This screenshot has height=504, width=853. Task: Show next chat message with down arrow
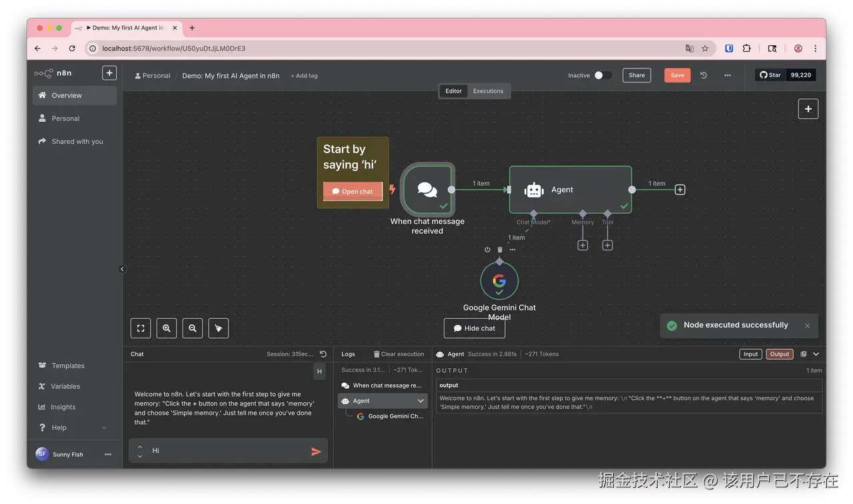(140, 456)
